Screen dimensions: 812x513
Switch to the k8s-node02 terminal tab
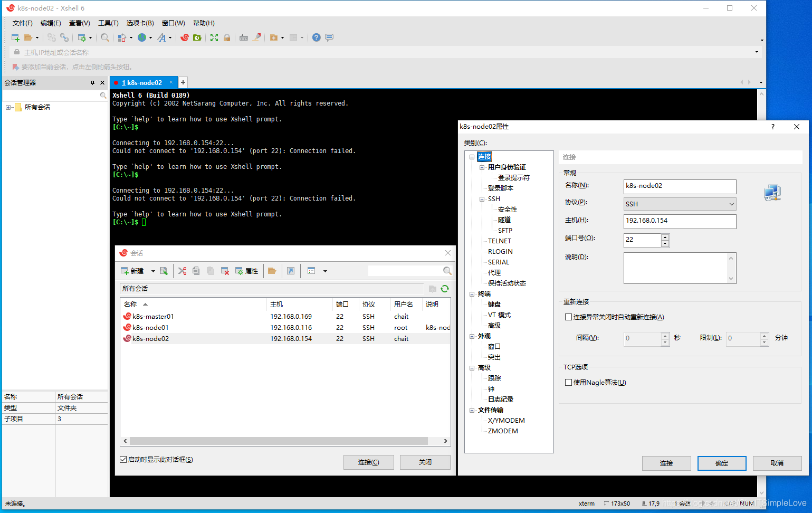pos(142,82)
